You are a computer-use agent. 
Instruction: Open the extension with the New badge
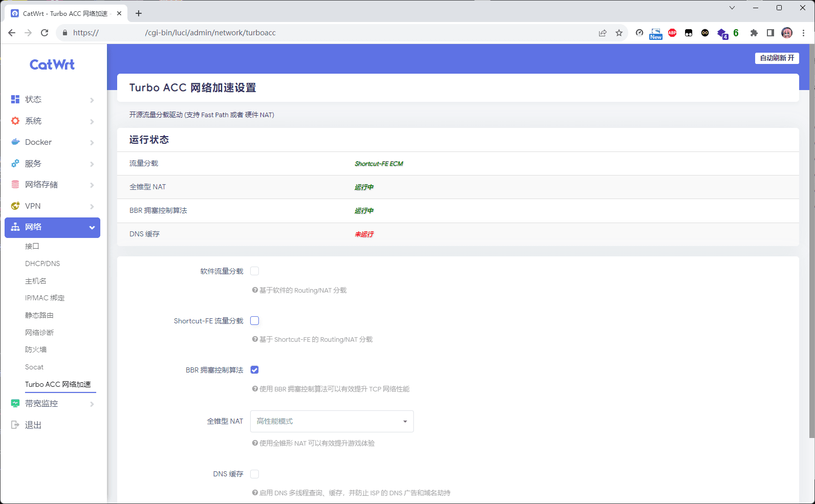(656, 34)
